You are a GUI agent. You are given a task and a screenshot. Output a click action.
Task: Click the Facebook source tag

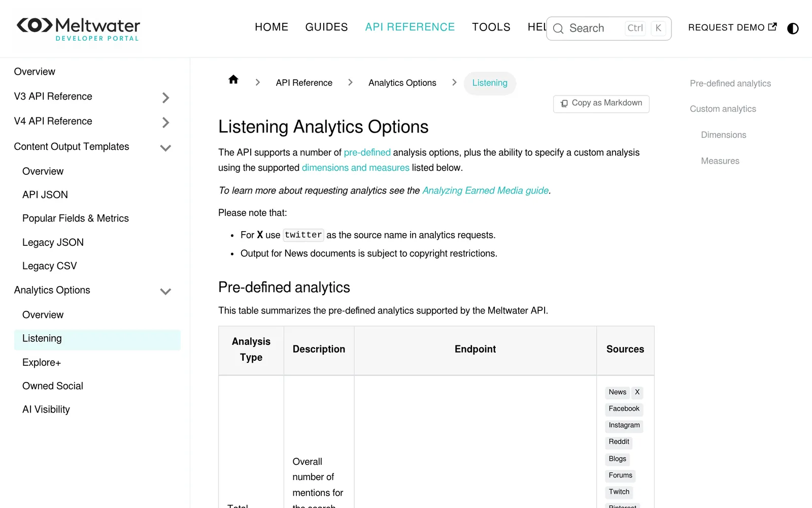tap(624, 409)
